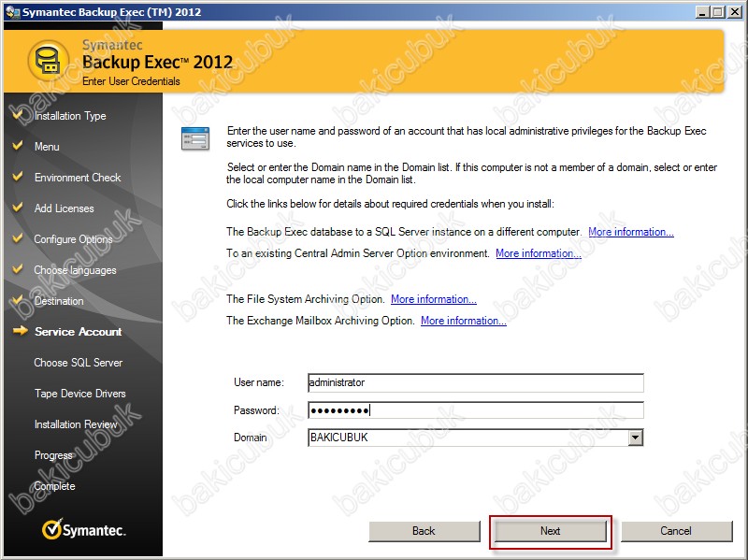The height and width of the screenshot is (560, 748).
Task: Click the 'Domain' label
Action: pyautogui.click(x=250, y=438)
